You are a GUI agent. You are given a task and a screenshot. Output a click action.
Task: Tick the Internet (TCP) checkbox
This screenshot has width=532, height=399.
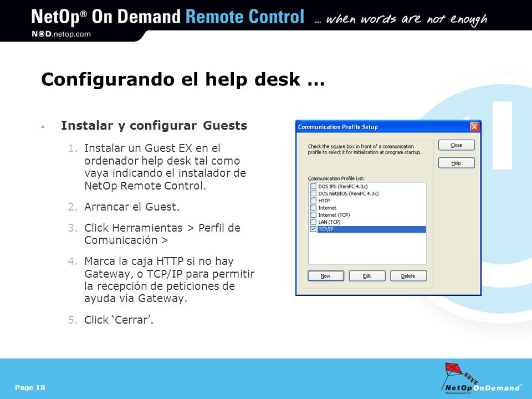coord(313,215)
